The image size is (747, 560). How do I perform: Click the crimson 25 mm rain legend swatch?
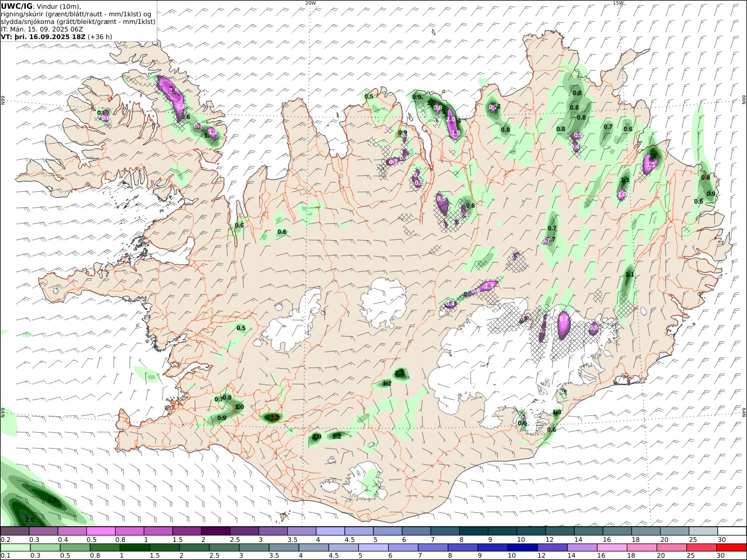[x=701, y=548]
